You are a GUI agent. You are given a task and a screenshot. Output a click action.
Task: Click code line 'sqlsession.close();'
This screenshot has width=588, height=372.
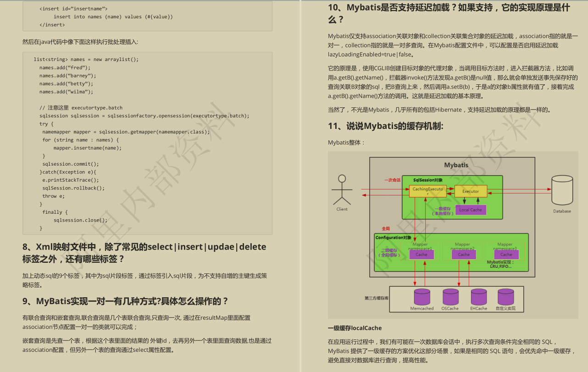point(81,220)
